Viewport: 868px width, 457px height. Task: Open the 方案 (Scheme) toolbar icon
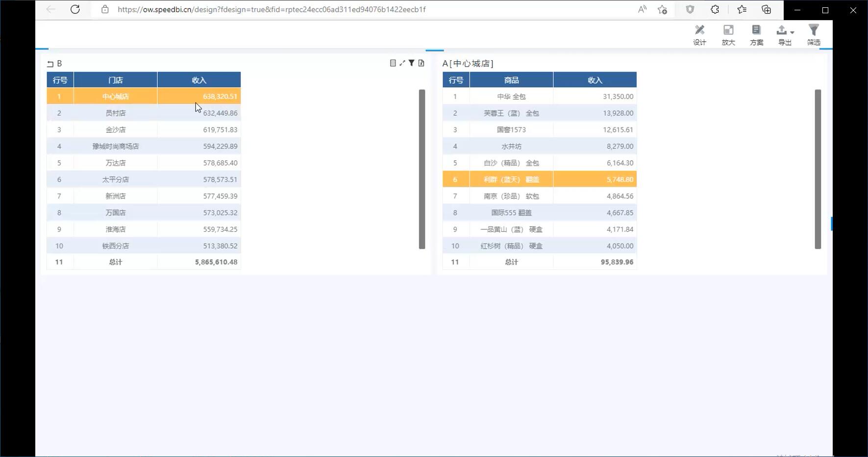coord(756,35)
